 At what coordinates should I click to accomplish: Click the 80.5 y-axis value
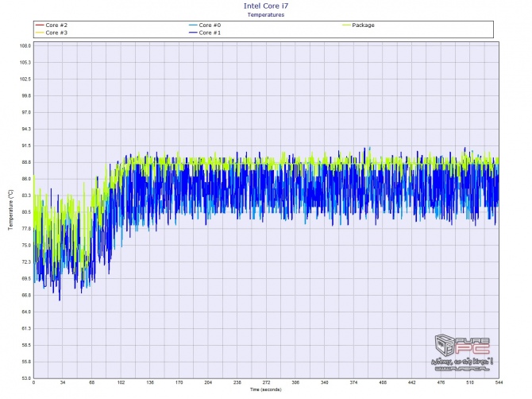pyautogui.click(x=26, y=212)
